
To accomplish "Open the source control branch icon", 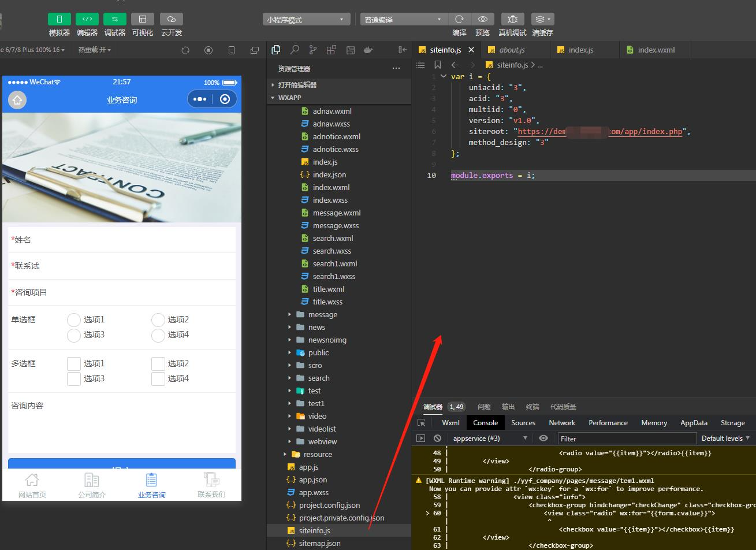I will pos(313,50).
